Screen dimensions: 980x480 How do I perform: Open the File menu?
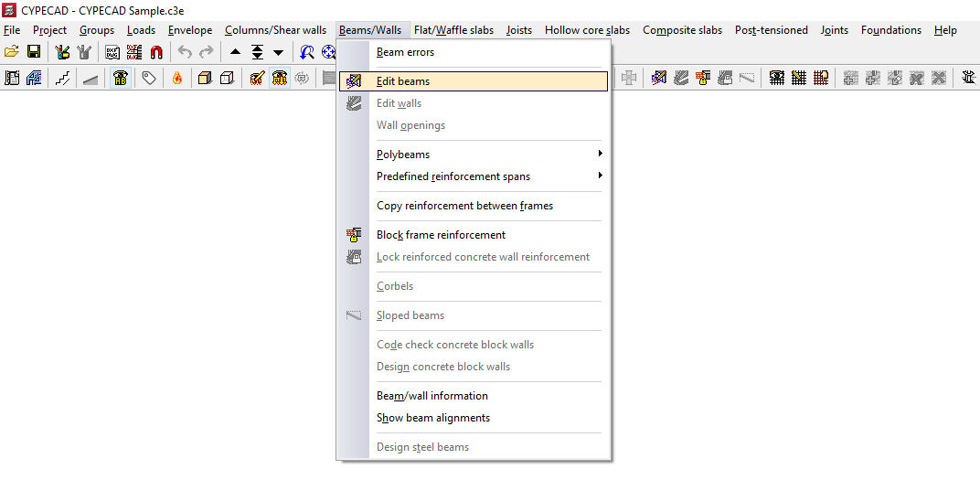(12, 30)
